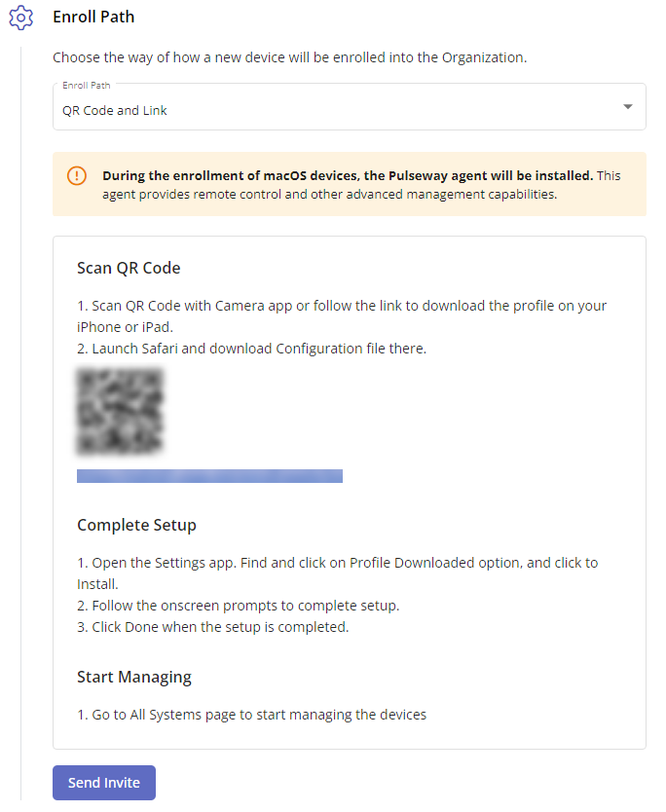Click the orange exclamation warning icon
Viewport: 666px width, 812px height.
(77, 175)
